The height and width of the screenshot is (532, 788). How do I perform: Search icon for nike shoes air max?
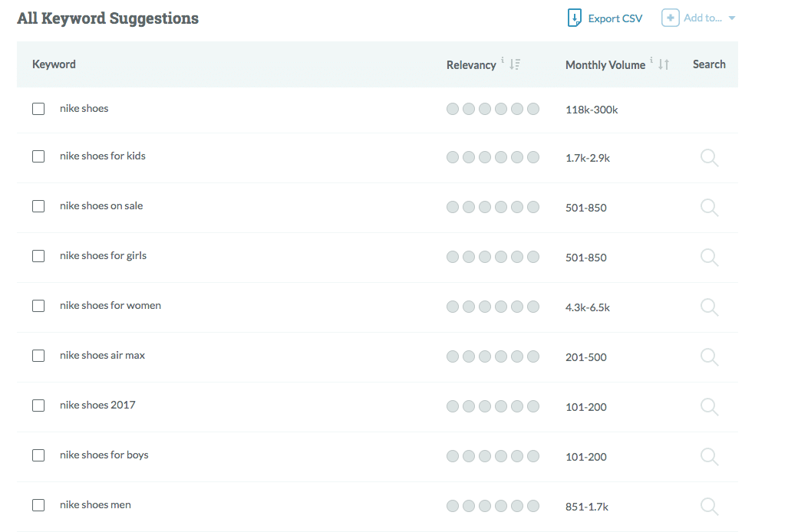click(x=709, y=357)
